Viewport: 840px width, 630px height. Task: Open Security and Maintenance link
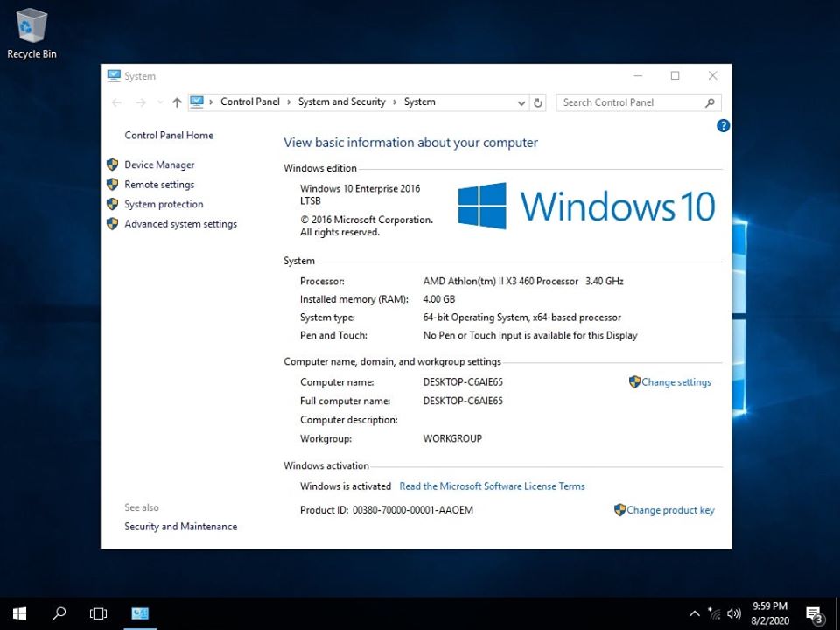[x=180, y=527]
